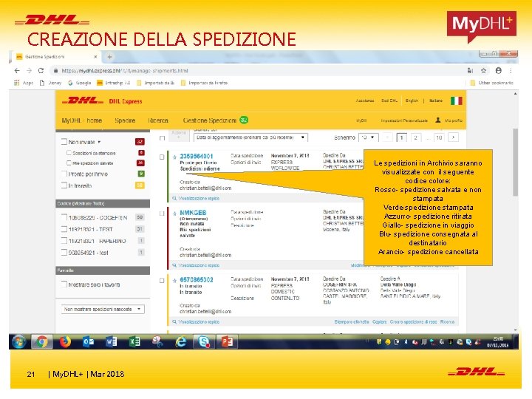
Task: Open Internet Explorer from the taskbar
Action: pyautogui.click(x=181, y=341)
